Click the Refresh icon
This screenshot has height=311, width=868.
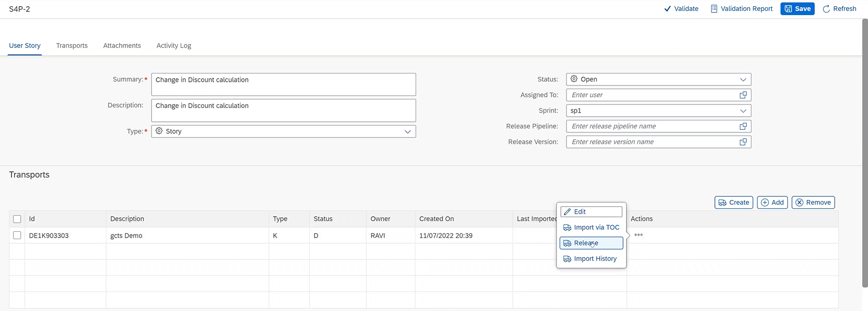[826, 9]
